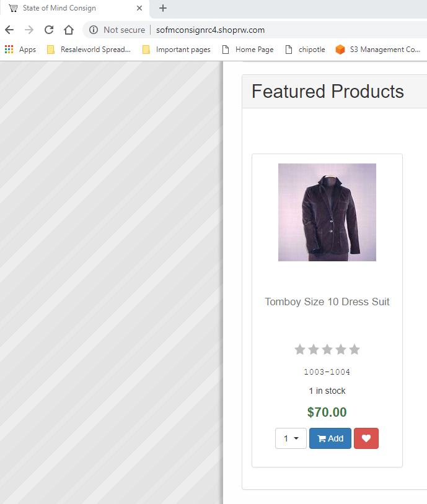
Task: Add the Dress Suit to cart
Action: (x=330, y=438)
